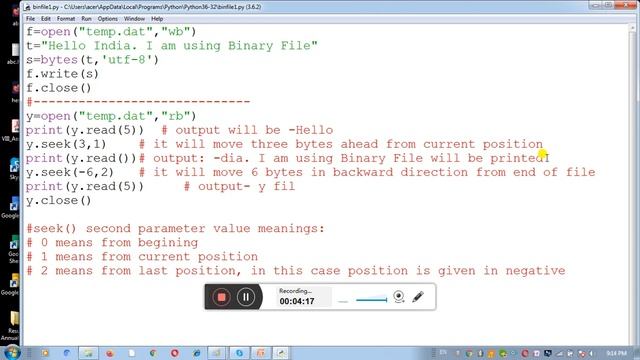Open the pencil annotation tool
640x360 pixels.
tap(418, 297)
